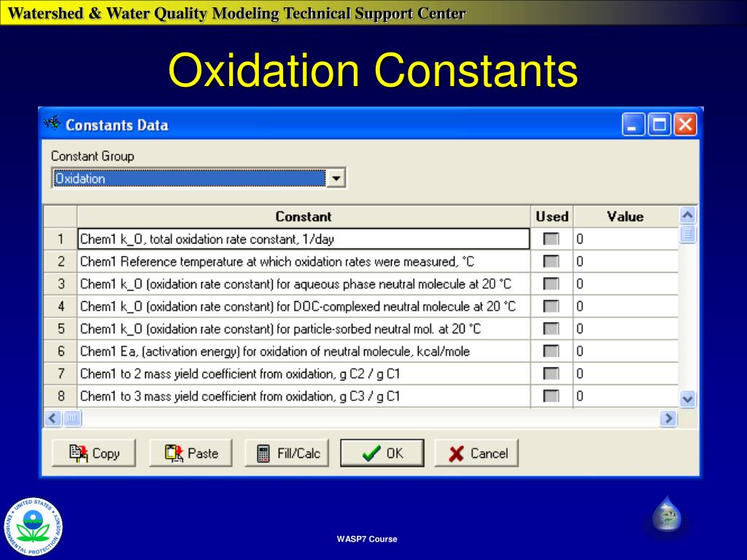Click Value cell of Chem1 to 3 row
Image resolution: width=747 pixels, height=560 pixels.
(x=625, y=396)
